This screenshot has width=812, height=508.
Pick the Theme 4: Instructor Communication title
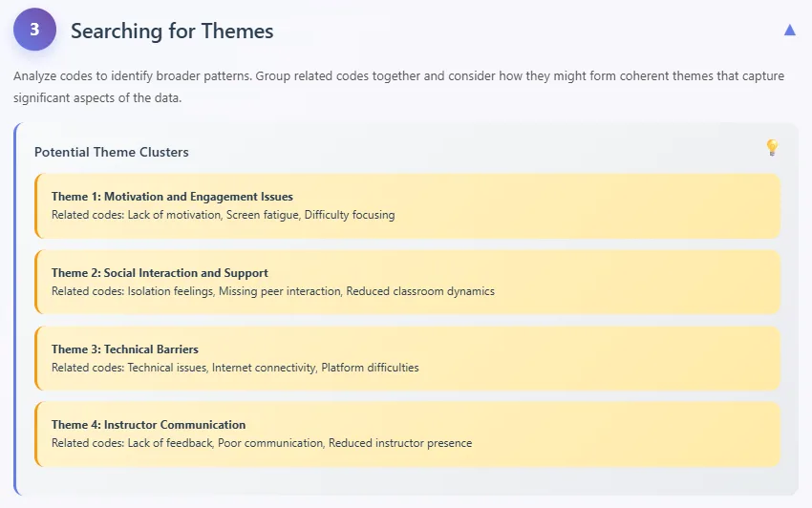(x=148, y=425)
